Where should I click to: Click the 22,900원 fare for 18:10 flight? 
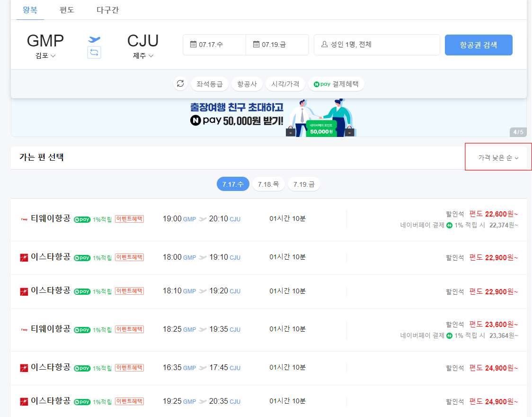point(494,291)
